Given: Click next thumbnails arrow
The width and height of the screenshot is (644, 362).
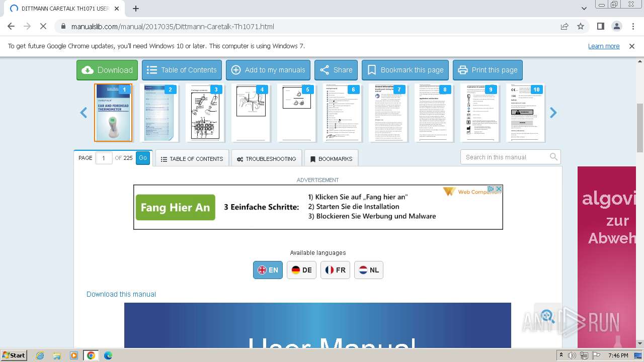Looking at the screenshot, I should point(553,113).
